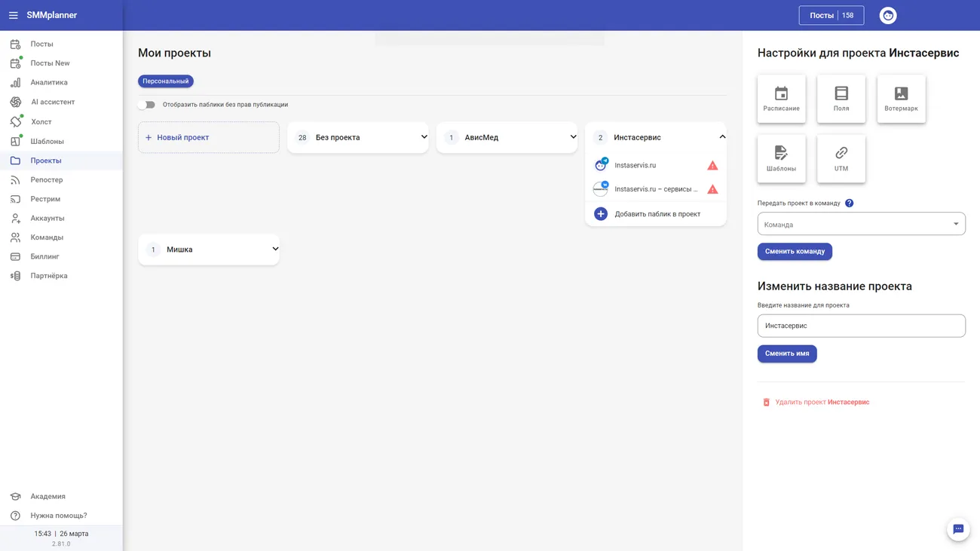Open the Шаблоны tile in project settings
This screenshot has height=551, width=980.
pyautogui.click(x=781, y=159)
